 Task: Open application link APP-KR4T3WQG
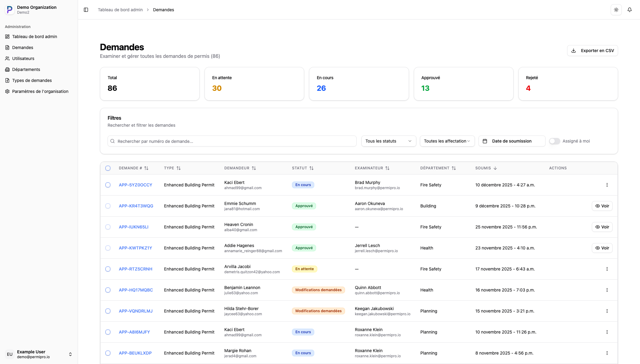[136, 206]
